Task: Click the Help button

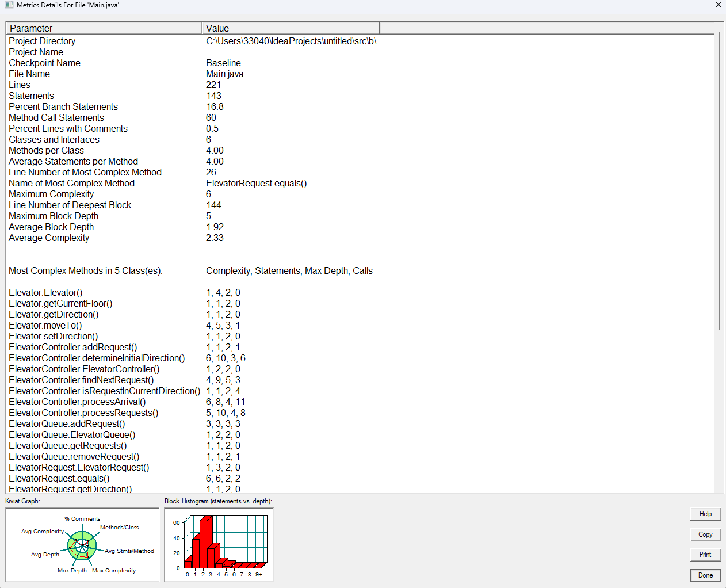Action: 705,514
